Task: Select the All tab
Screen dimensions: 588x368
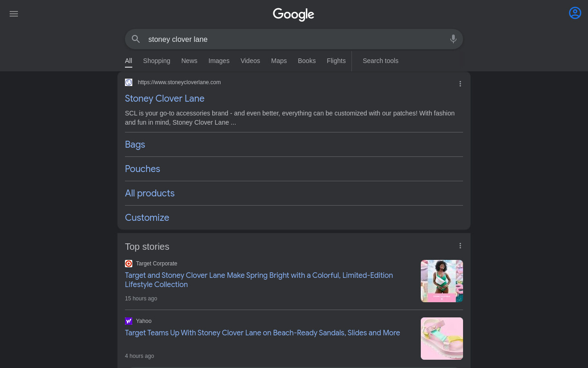Action: pos(129,61)
